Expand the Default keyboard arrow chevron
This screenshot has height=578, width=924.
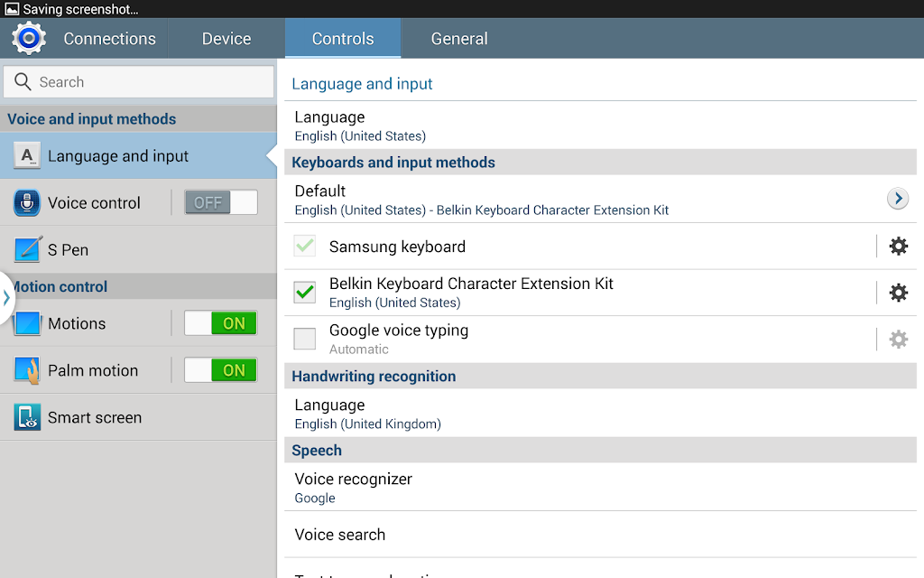pyautogui.click(x=897, y=199)
